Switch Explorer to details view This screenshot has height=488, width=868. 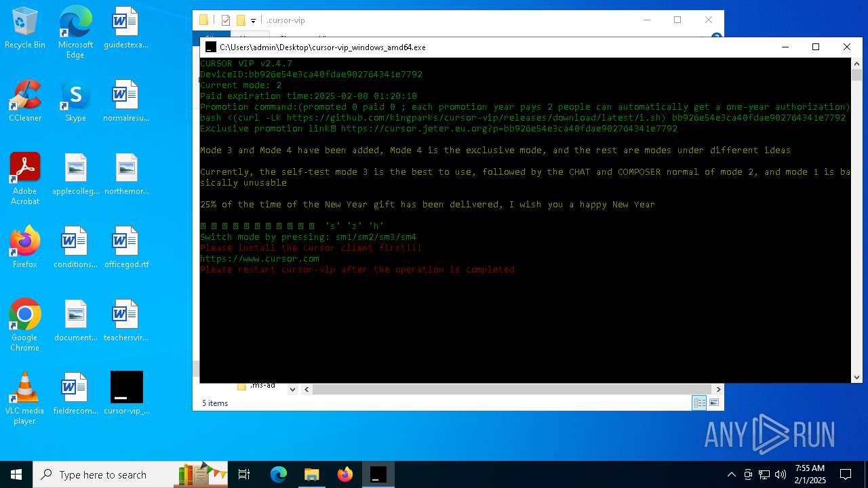click(x=698, y=403)
